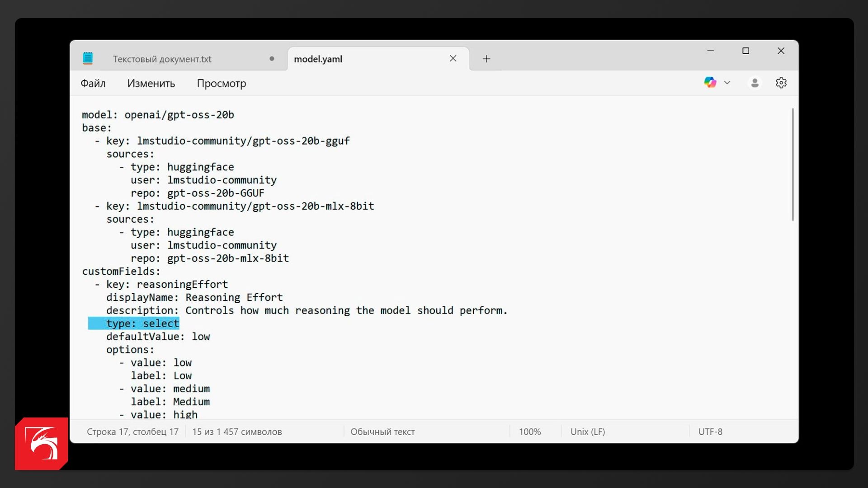The height and width of the screenshot is (488, 868).
Task: Open the Просмотр menu
Action: [222, 84]
